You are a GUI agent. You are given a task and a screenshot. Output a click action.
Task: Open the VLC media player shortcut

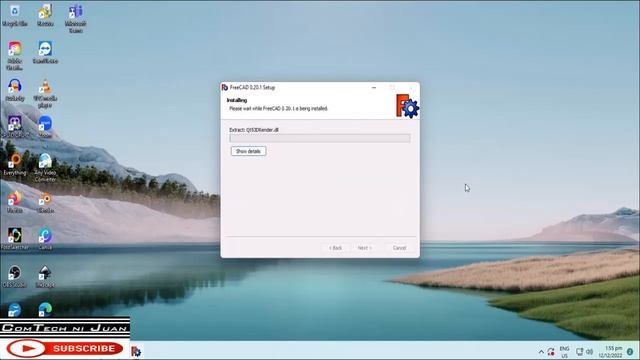(45, 93)
